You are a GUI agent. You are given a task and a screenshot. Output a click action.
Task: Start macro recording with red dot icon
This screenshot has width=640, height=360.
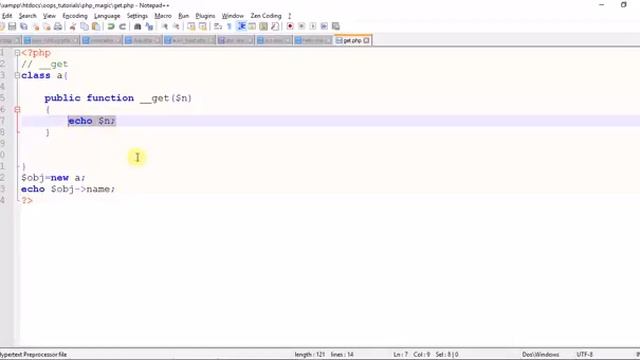(x=290, y=27)
